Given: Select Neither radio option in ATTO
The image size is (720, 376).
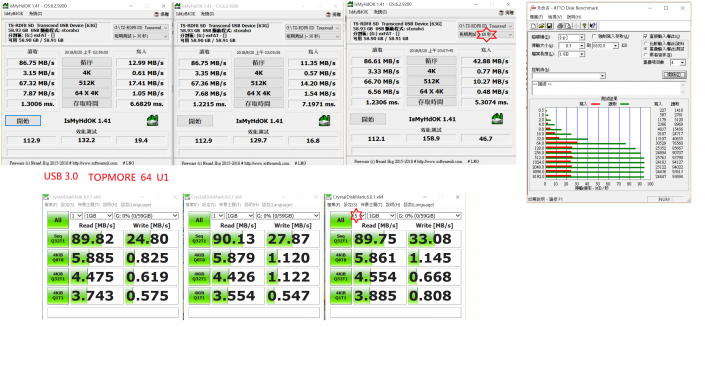Looking at the screenshot, I should (646, 55).
